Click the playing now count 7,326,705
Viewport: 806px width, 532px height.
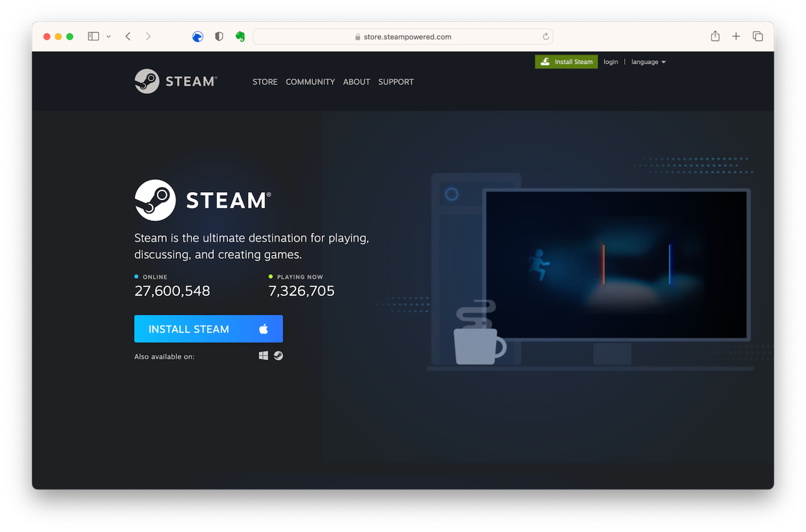(302, 291)
